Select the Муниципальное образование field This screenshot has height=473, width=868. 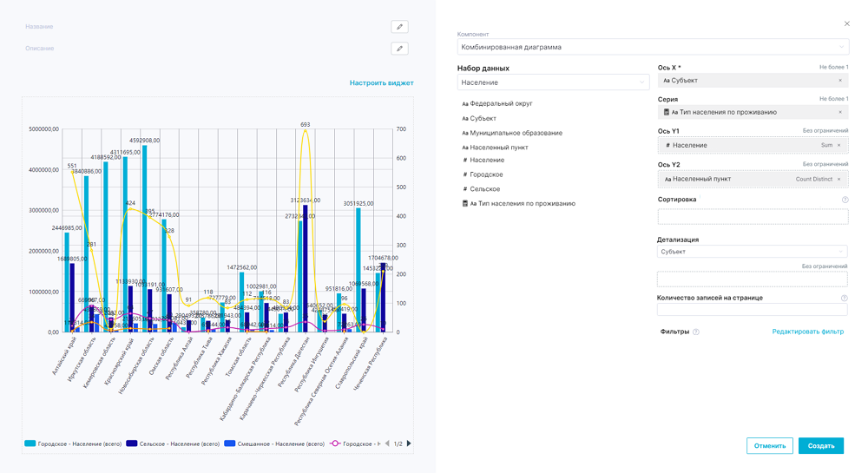pos(516,133)
